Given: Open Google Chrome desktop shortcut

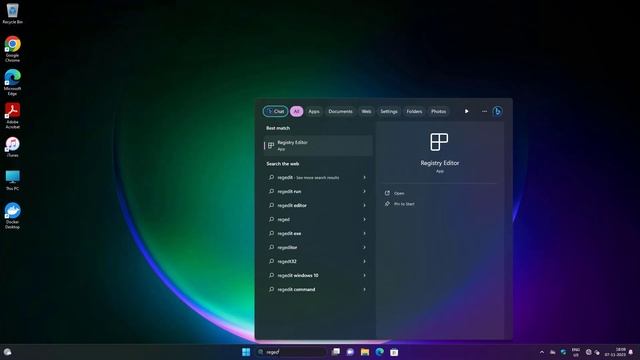Looking at the screenshot, I should 12,49.
